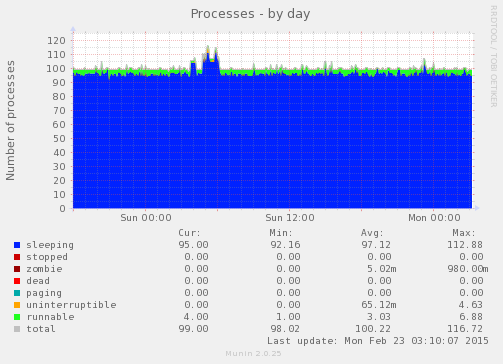Click runnable average value 3.03
The image size is (503, 364).
click(x=379, y=317)
